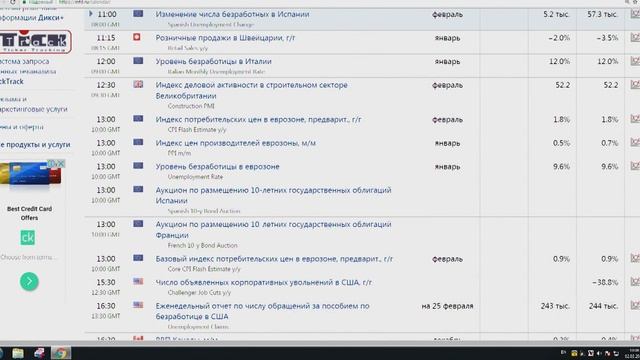
Task: Open chart icon for Challenger Job Cuts row
Action: pyautogui.click(x=635, y=282)
